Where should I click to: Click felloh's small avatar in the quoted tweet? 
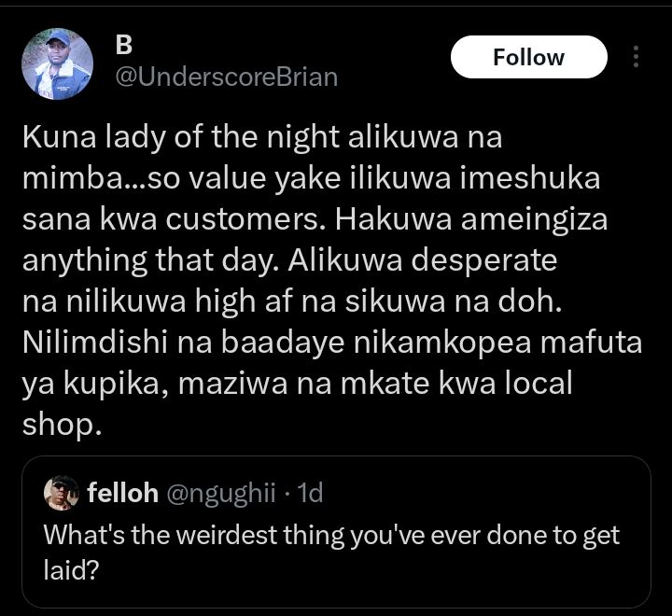point(61,493)
